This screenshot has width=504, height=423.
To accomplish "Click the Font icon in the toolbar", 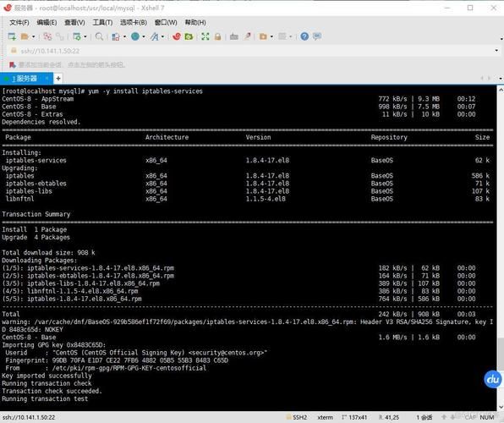I will pyautogui.click(x=155, y=36).
